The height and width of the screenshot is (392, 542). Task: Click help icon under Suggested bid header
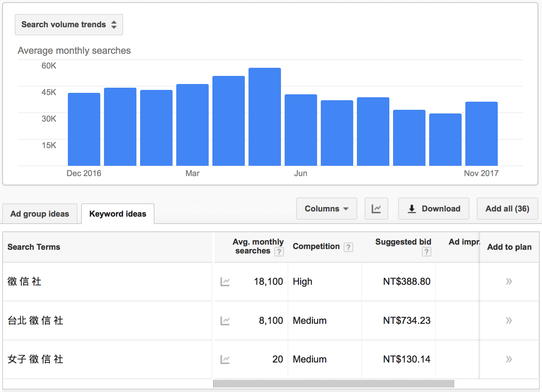click(x=426, y=252)
